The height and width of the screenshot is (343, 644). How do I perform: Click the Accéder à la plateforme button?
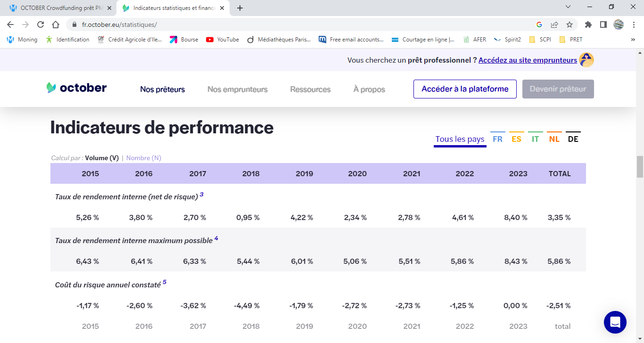[x=465, y=89]
